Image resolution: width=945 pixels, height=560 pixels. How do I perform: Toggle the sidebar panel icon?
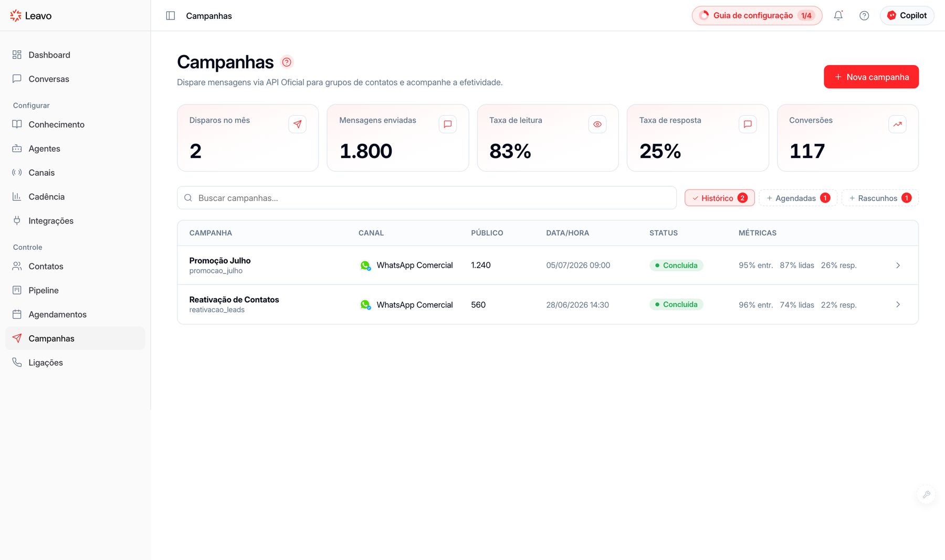[x=171, y=16]
